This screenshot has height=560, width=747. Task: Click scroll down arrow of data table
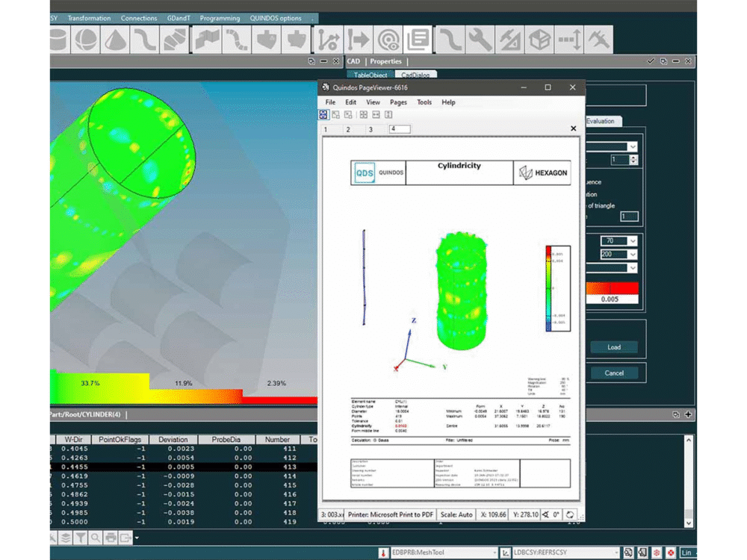click(x=689, y=523)
